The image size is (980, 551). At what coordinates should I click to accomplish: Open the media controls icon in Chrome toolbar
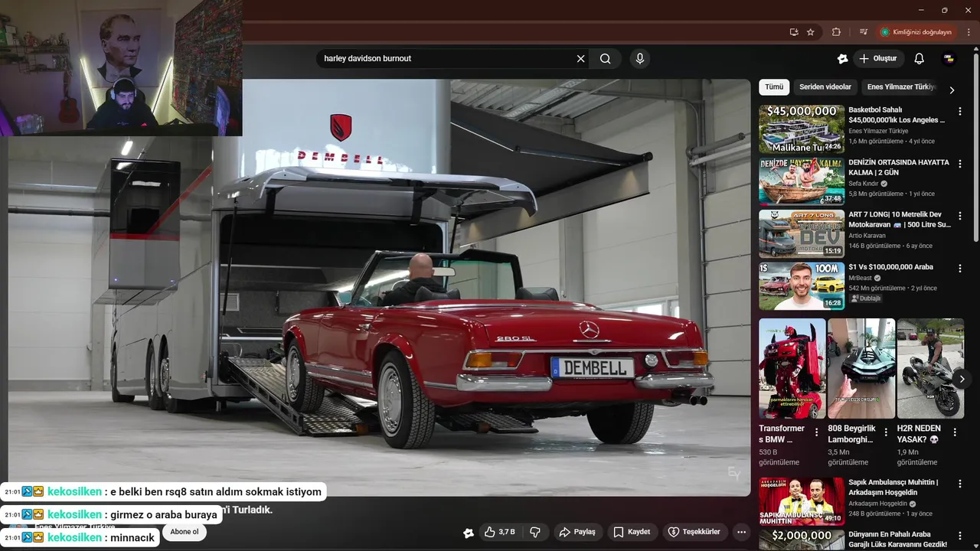(864, 32)
